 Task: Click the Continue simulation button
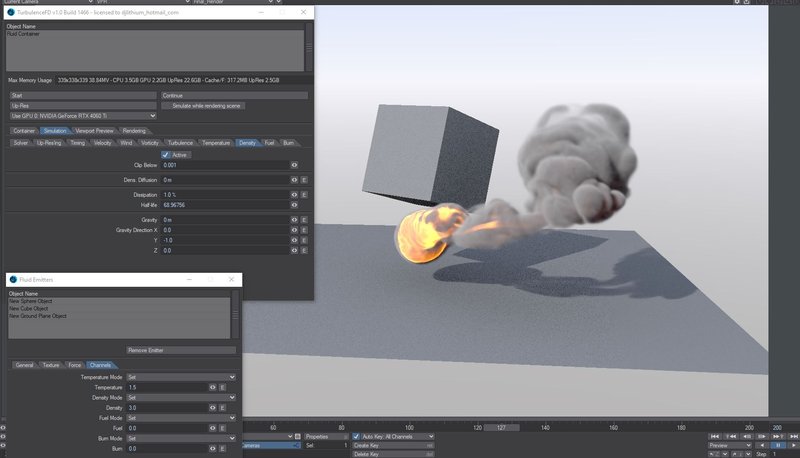click(x=235, y=95)
